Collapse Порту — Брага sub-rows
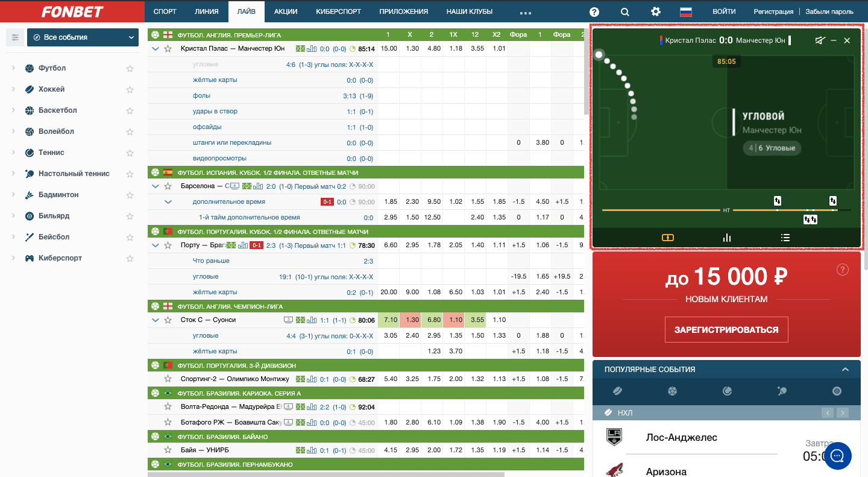 tap(156, 245)
